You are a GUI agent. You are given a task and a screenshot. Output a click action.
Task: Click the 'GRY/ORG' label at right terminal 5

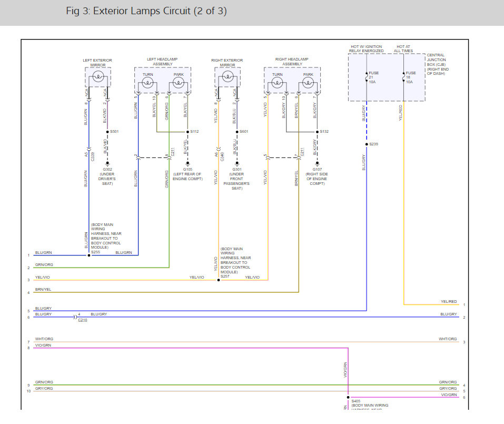point(448,389)
